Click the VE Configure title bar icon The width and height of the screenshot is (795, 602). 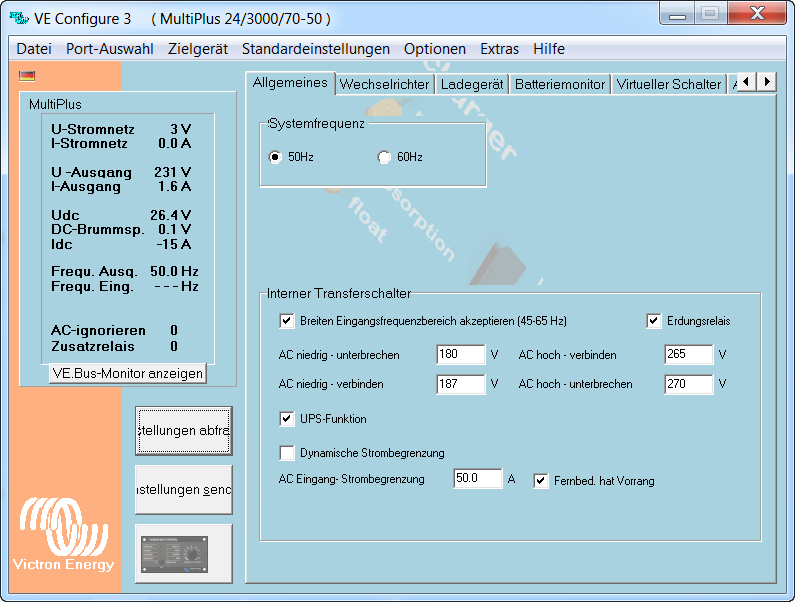tap(18, 17)
